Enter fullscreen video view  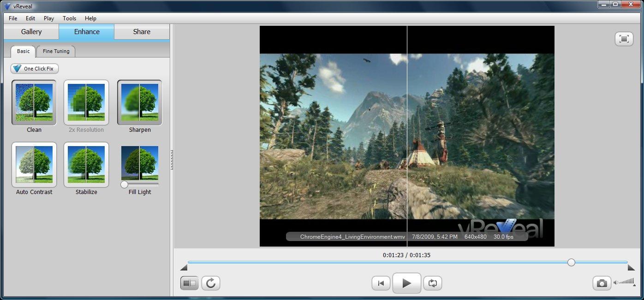coord(624,39)
